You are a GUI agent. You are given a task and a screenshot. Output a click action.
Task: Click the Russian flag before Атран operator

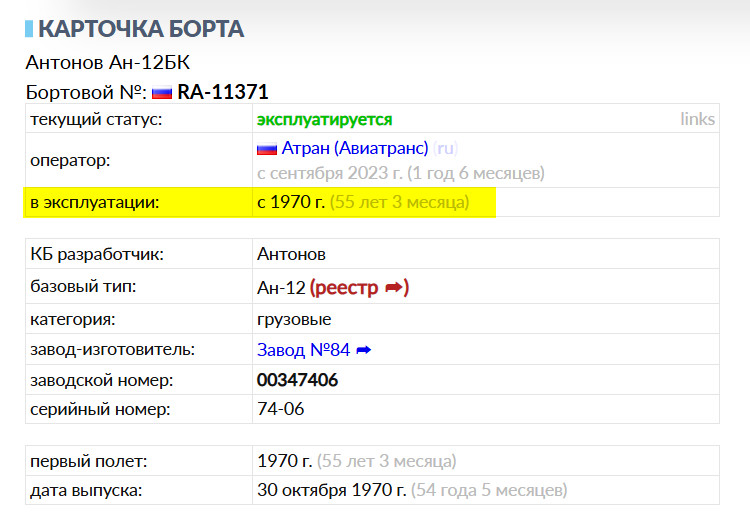pos(267,149)
